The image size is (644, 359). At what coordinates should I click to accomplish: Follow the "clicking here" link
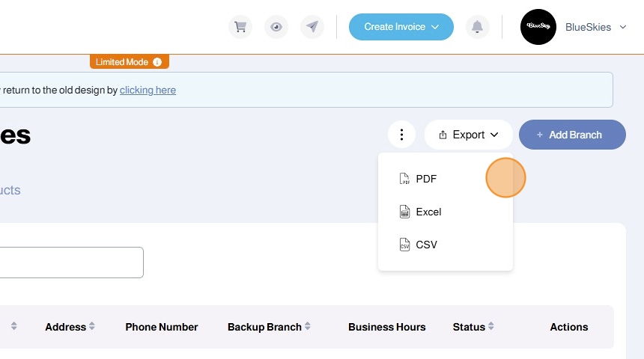pos(148,90)
